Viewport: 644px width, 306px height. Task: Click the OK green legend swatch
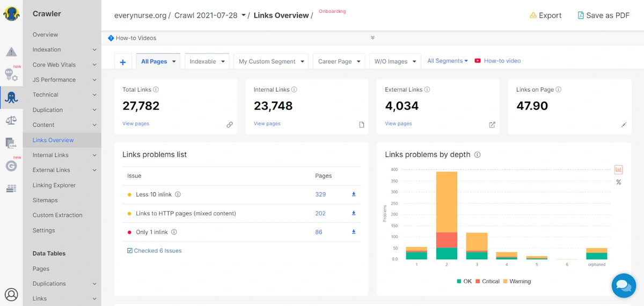click(459, 281)
